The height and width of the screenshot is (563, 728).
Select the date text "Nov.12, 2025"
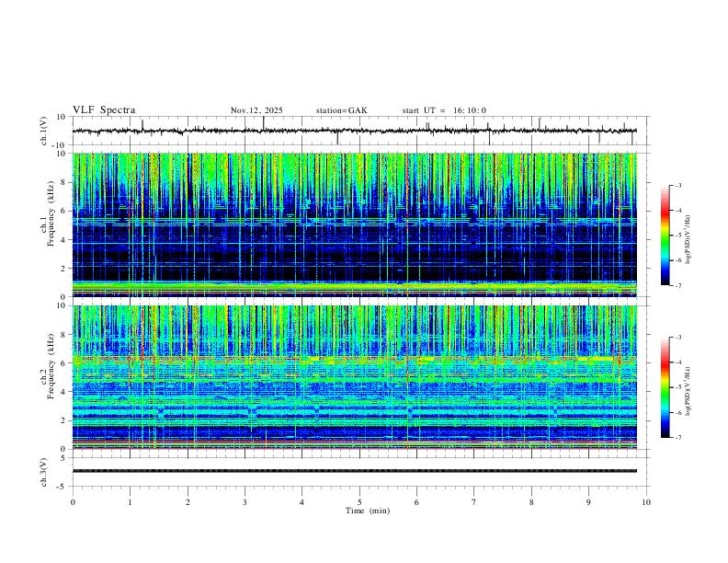[x=256, y=110]
